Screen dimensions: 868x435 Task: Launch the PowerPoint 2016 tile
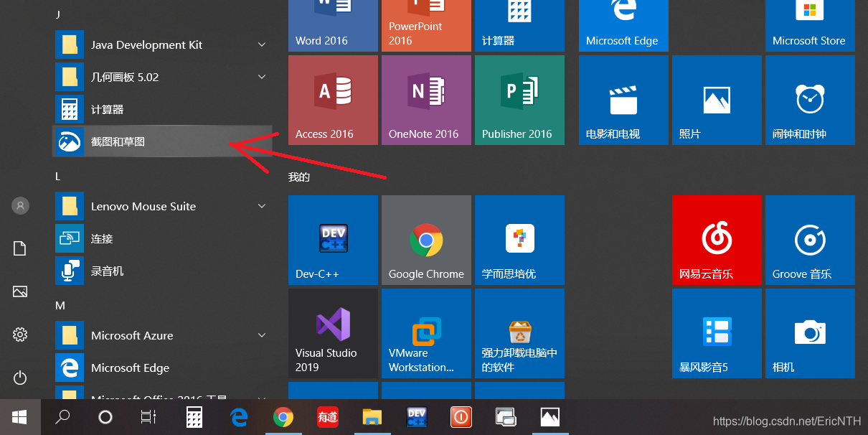pyautogui.click(x=426, y=26)
